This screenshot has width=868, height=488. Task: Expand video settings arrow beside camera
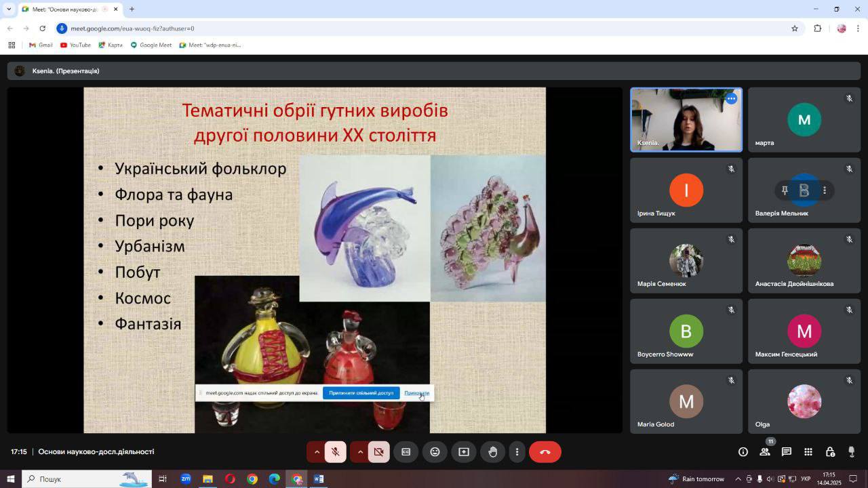pos(360,452)
